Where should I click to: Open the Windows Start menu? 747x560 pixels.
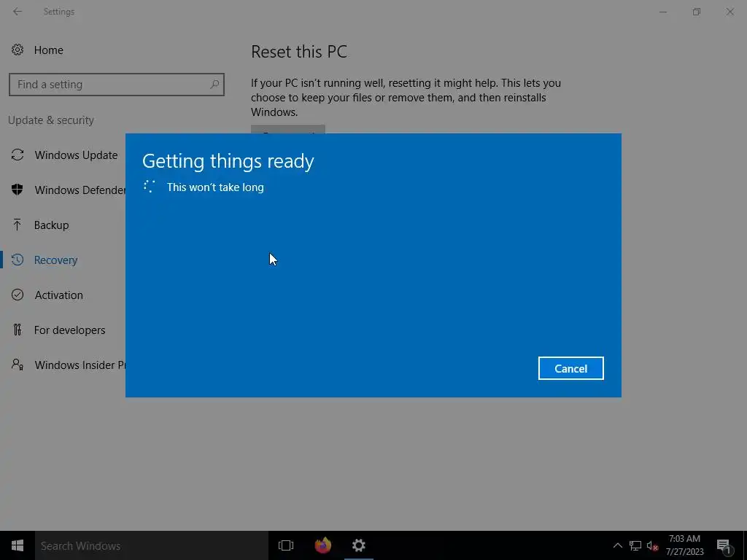[x=18, y=545]
